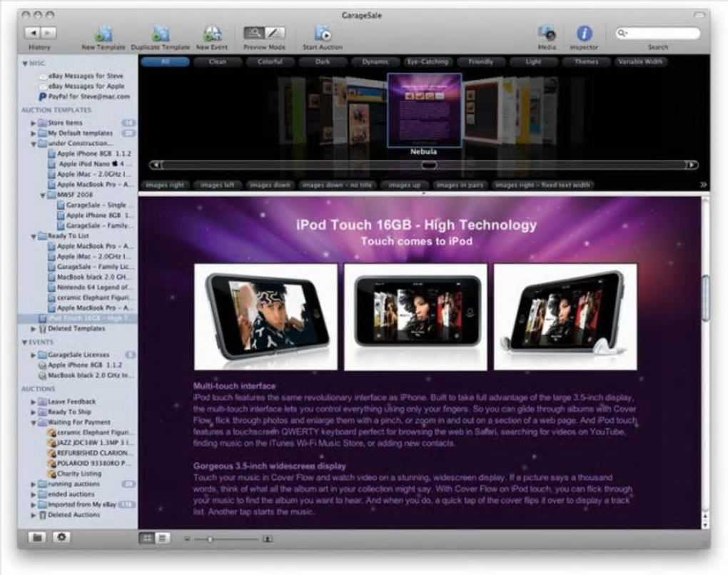The height and width of the screenshot is (575, 728).
Task: Click the add folder button in the bottom bar
Action: tap(37, 537)
